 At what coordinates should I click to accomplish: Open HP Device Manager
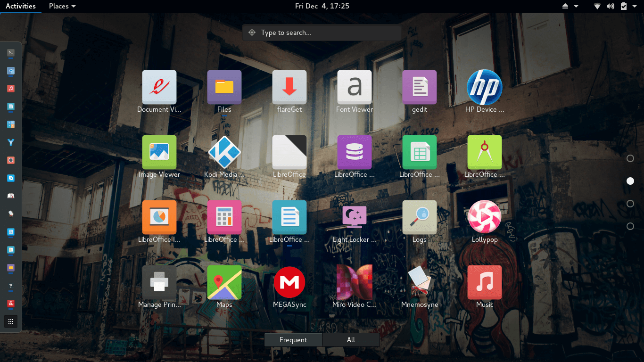[485, 88]
